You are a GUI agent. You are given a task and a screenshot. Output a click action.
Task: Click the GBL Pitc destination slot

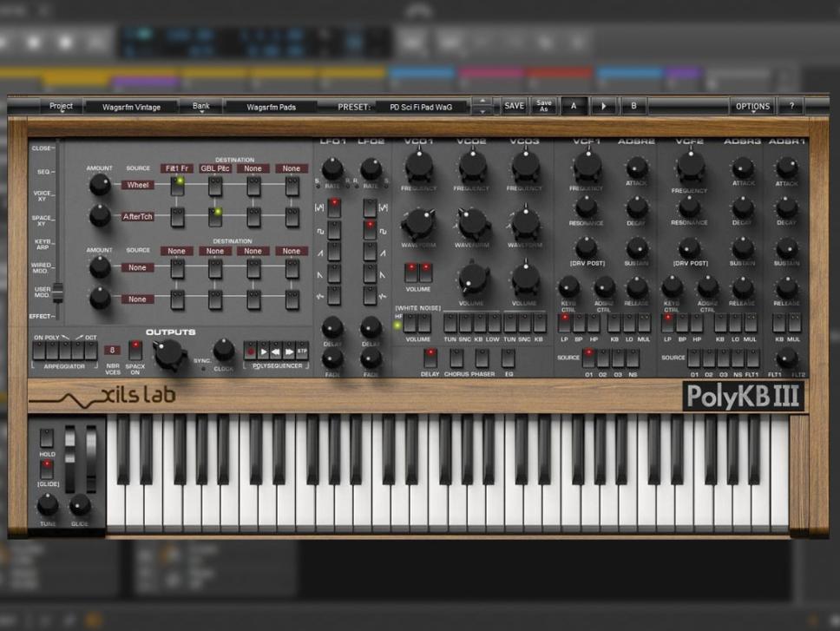(214, 168)
